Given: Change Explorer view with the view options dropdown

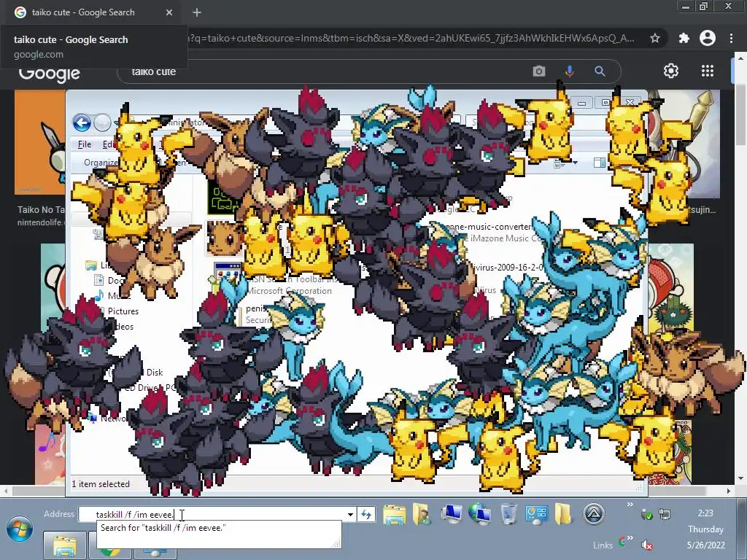Looking at the screenshot, I should pos(575,163).
